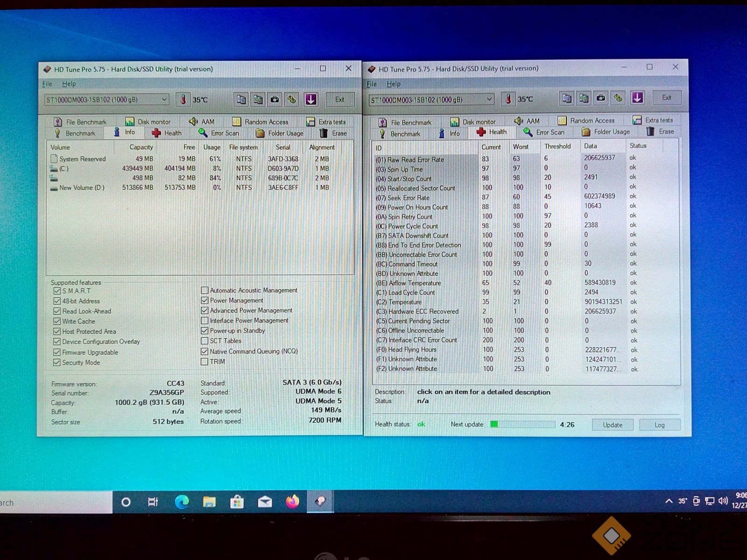This screenshot has width=747, height=560.
Task: Copy text icon in right window toolbar
Action: [x=567, y=98]
